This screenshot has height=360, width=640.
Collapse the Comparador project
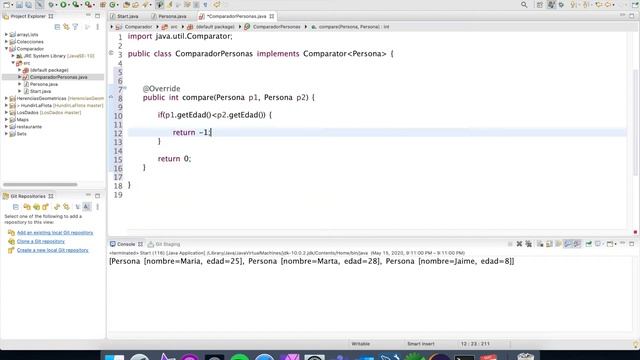point(6,49)
